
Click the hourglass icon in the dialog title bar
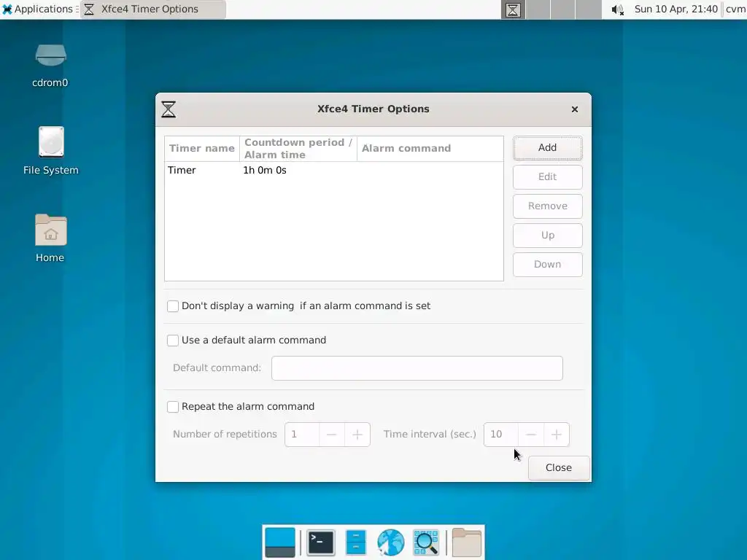point(169,109)
